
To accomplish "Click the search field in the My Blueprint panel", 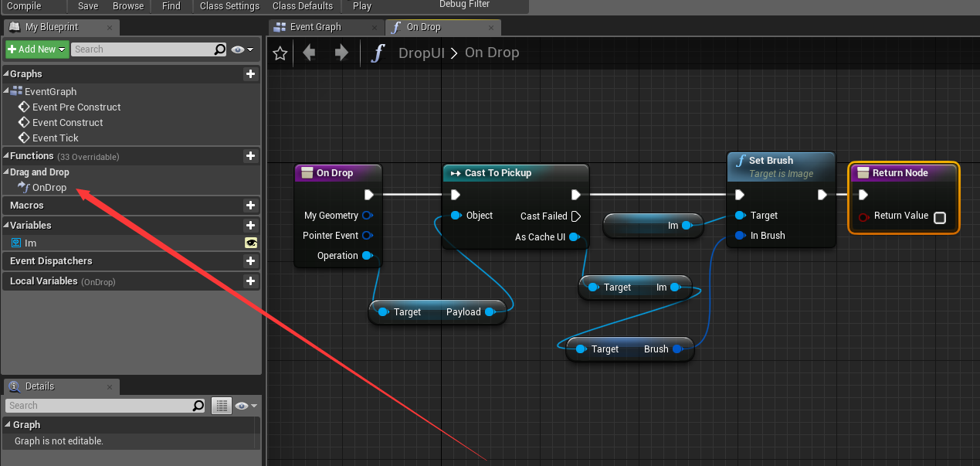I will click(139, 49).
